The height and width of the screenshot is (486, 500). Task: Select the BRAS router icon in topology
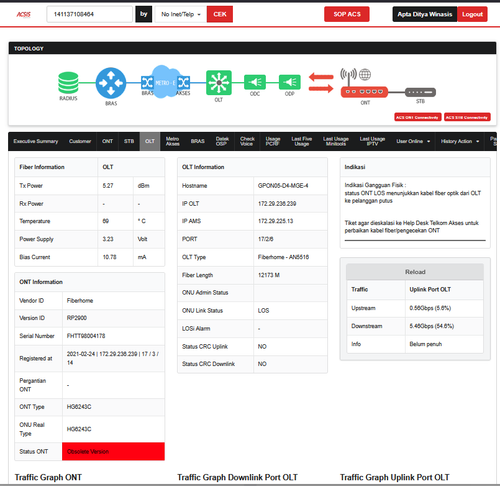click(x=111, y=83)
